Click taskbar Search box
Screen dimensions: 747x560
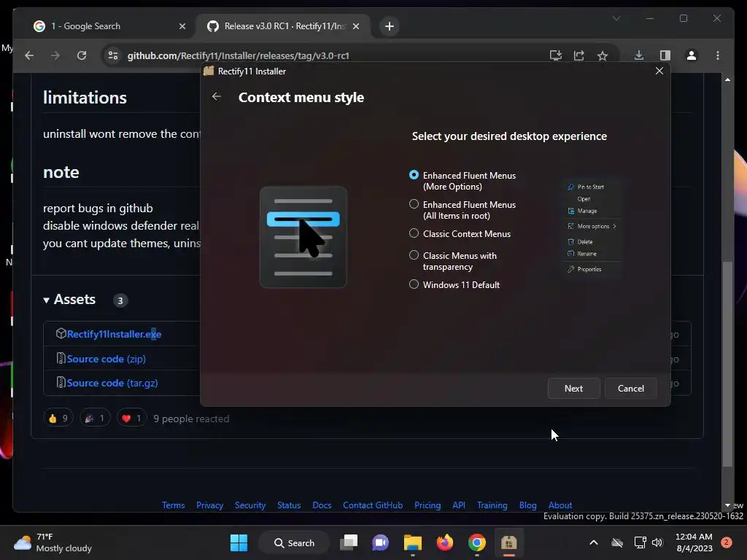[x=293, y=542]
